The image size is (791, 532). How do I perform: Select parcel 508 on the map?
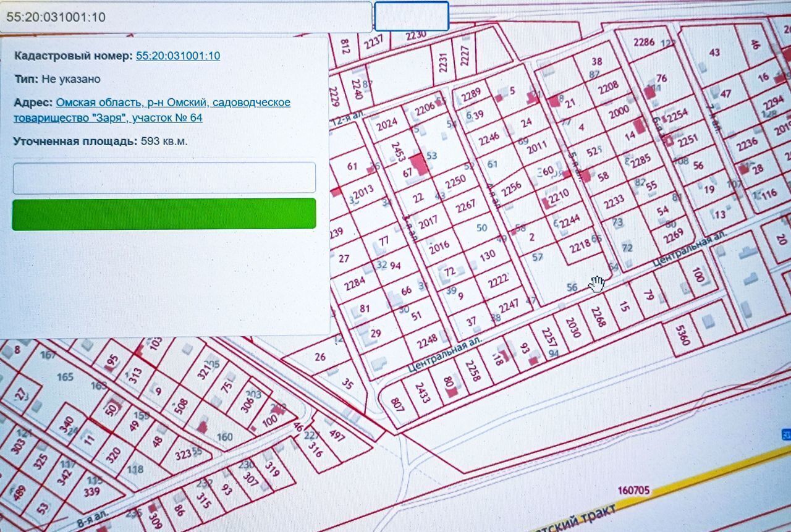coord(181,407)
